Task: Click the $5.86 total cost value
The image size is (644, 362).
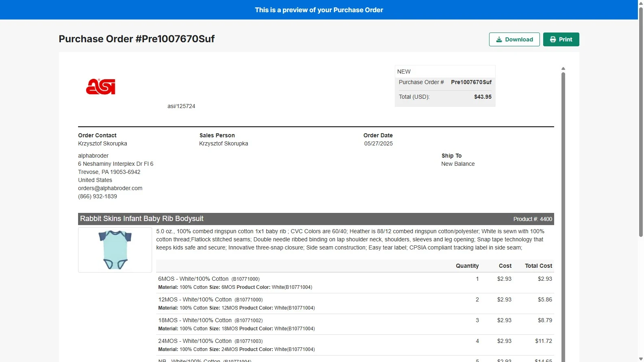Action: pos(545,299)
